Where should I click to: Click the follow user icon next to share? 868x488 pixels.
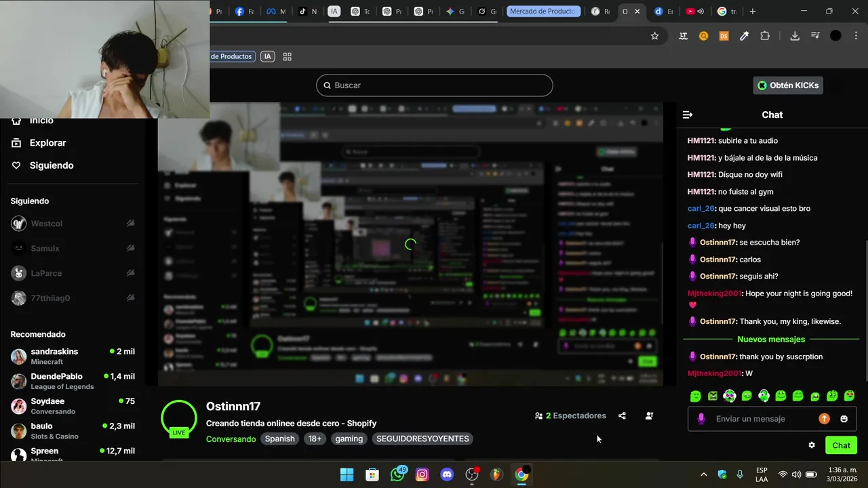click(649, 416)
